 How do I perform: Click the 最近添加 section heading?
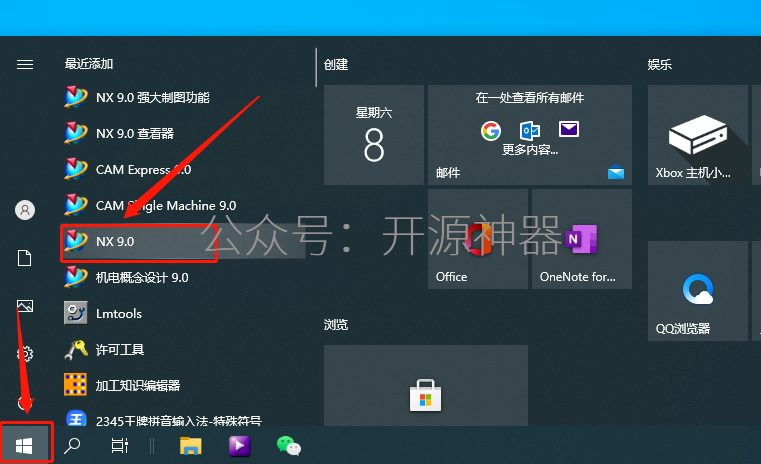click(89, 64)
